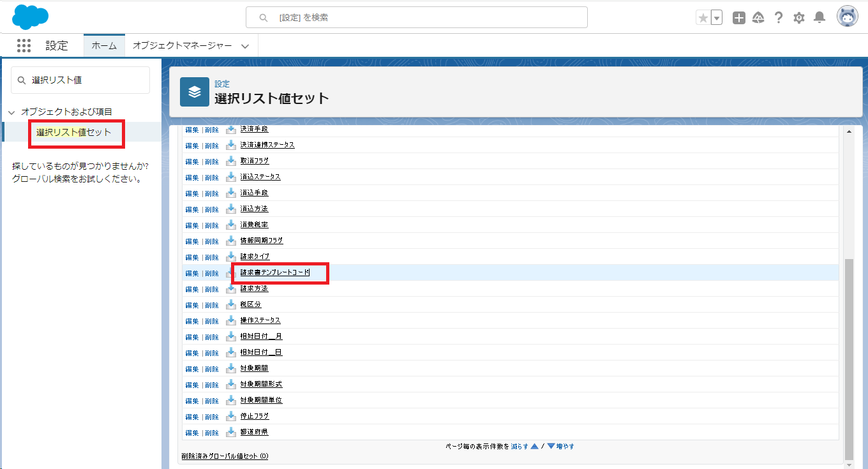Open the App Launcher grid icon
The height and width of the screenshot is (469, 868).
24,45
